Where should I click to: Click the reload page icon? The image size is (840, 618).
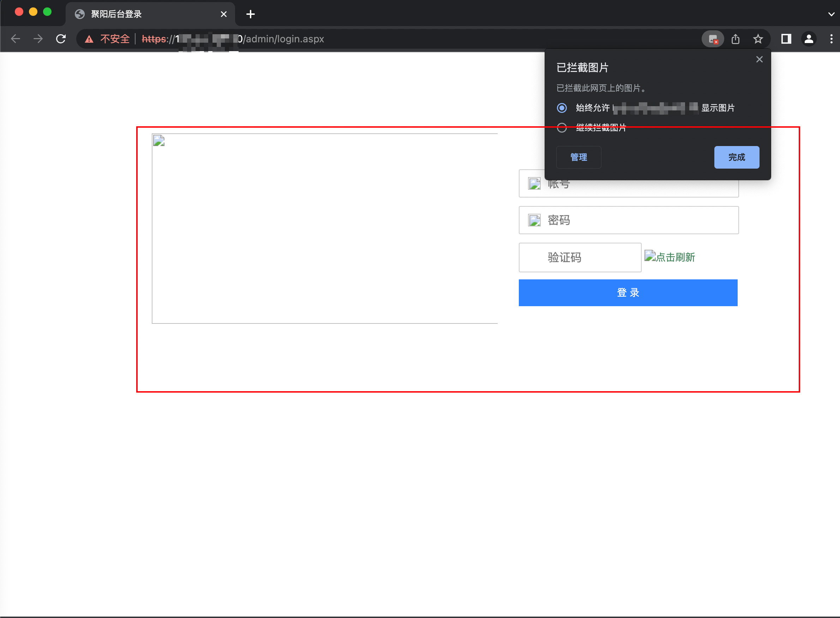[x=61, y=38]
